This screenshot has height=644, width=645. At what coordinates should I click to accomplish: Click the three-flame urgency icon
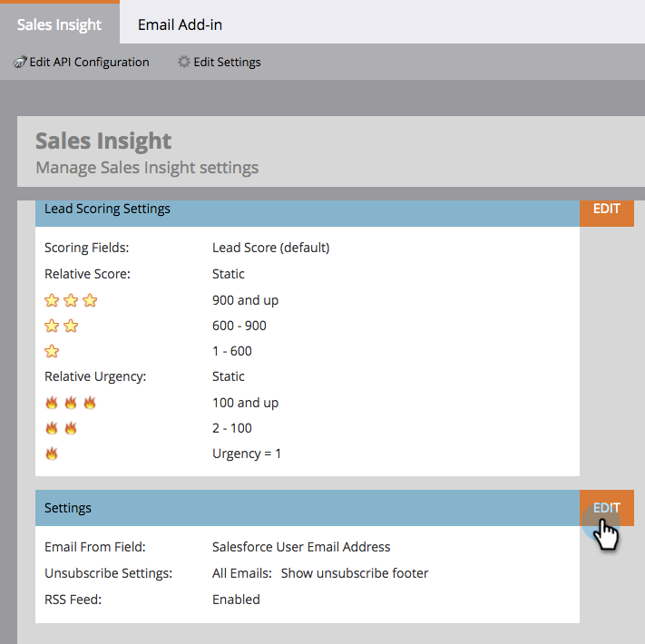[71, 403]
